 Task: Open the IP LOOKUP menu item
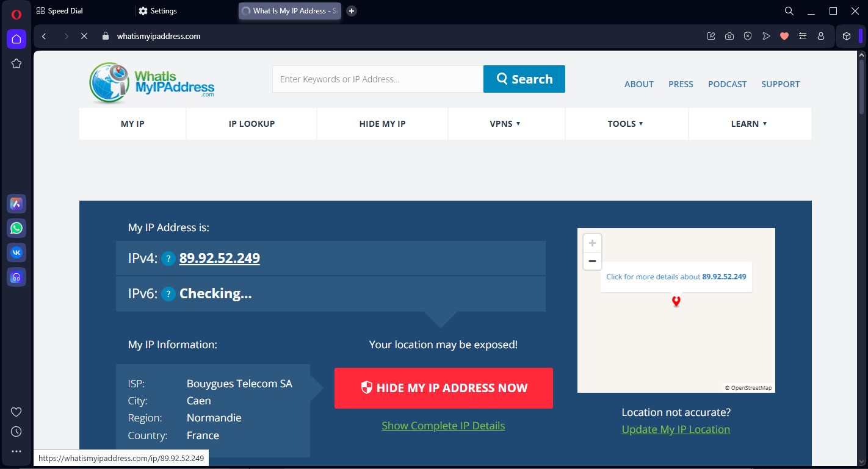251,124
